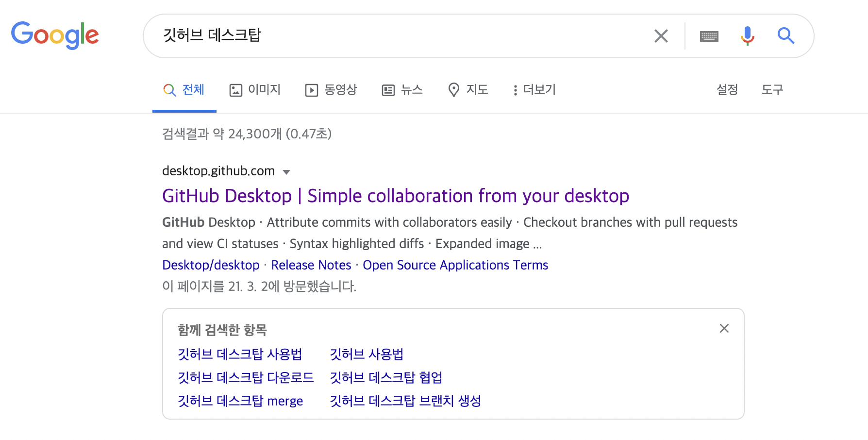This screenshot has width=868, height=440.
Task: Switch to the 이미지 tab
Action: point(255,90)
